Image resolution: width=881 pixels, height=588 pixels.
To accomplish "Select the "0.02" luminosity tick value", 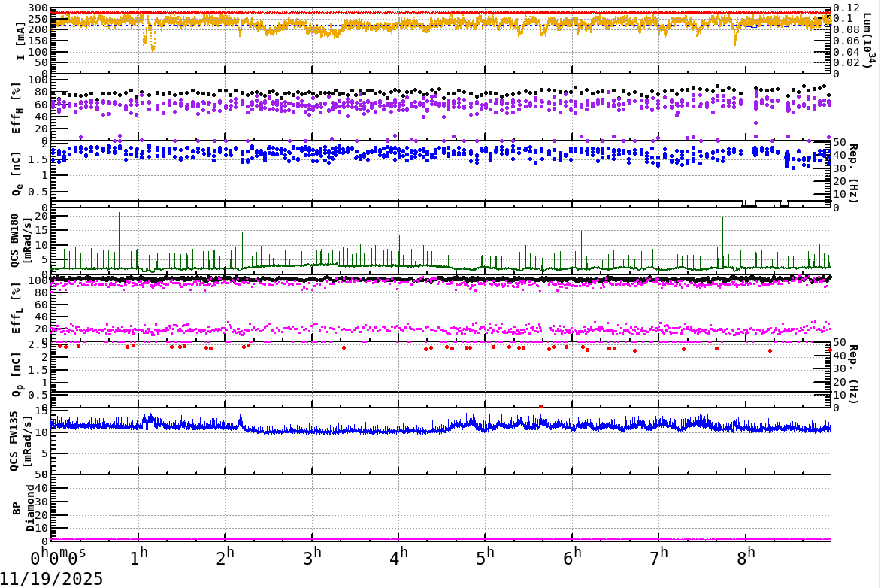I will 846,62.
